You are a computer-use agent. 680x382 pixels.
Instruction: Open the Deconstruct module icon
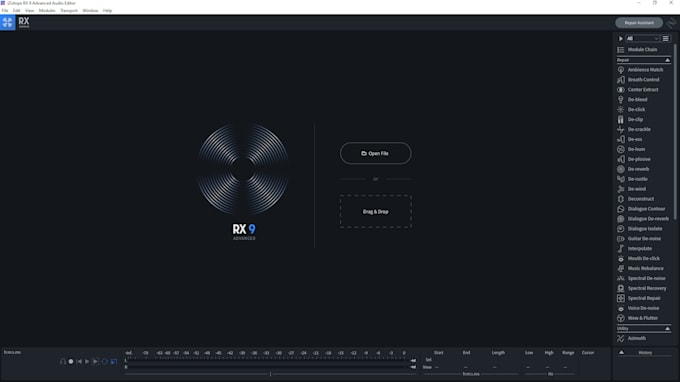[621, 199]
